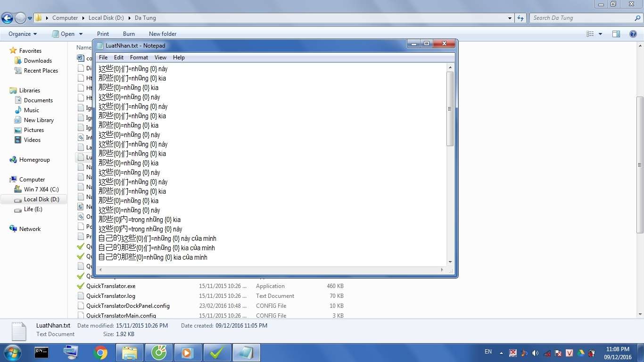644x362 pixels.
Task: Select Libraries in the navigation pane
Action: click(x=29, y=90)
